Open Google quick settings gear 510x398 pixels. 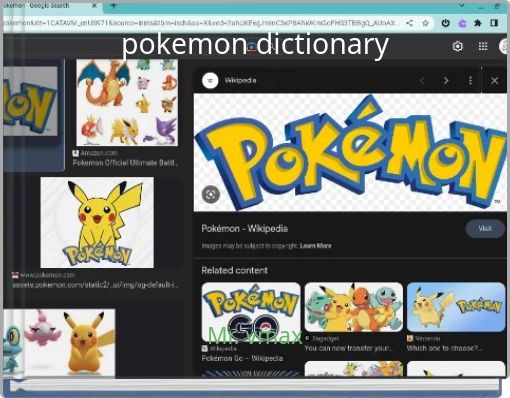coord(458,46)
